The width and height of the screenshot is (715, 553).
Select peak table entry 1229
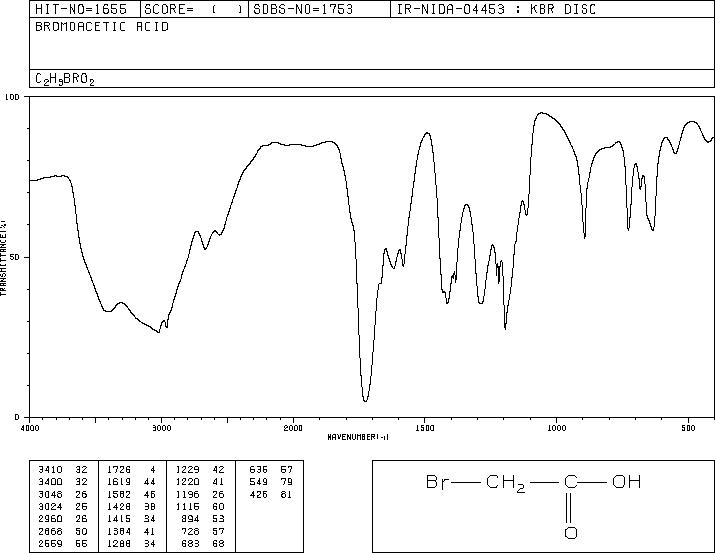(x=187, y=470)
